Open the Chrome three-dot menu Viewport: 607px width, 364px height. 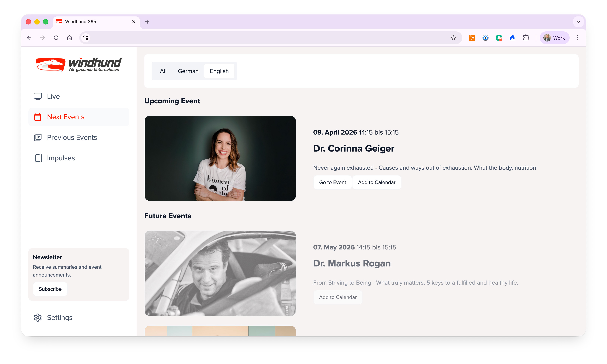click(578, 38)
